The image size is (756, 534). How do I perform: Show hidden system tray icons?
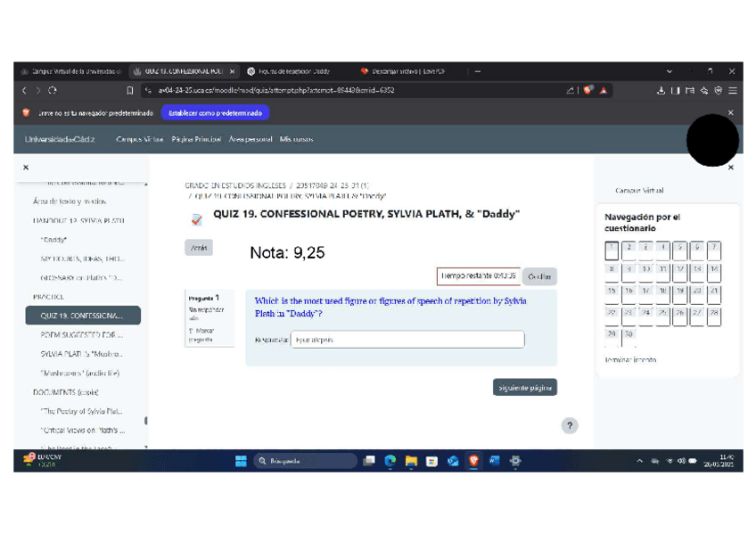(x=639, y=461)
